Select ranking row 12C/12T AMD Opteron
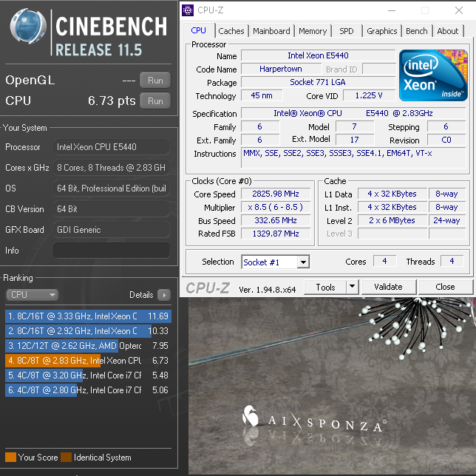This screenshot has height=476, width=476. coord(88,346)
